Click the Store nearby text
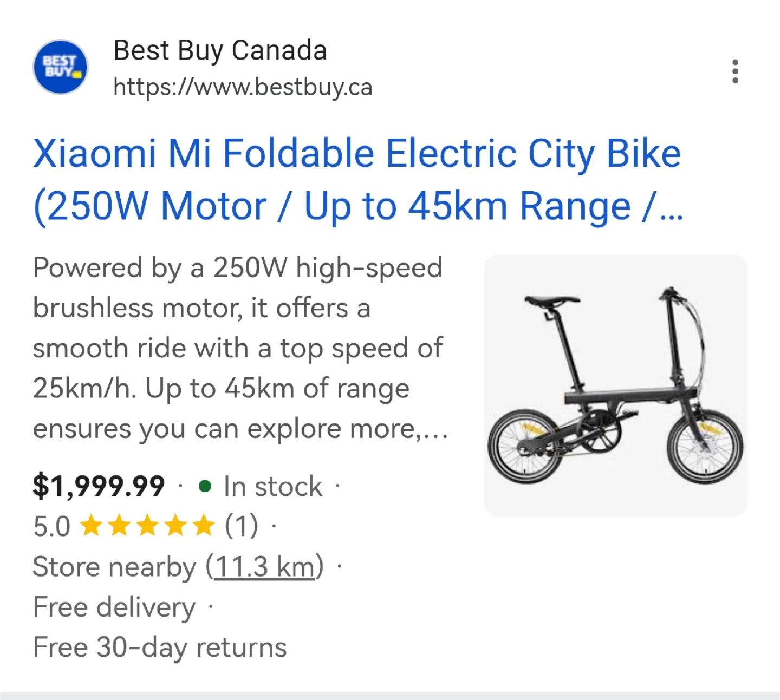 click(x=114, y=567)
